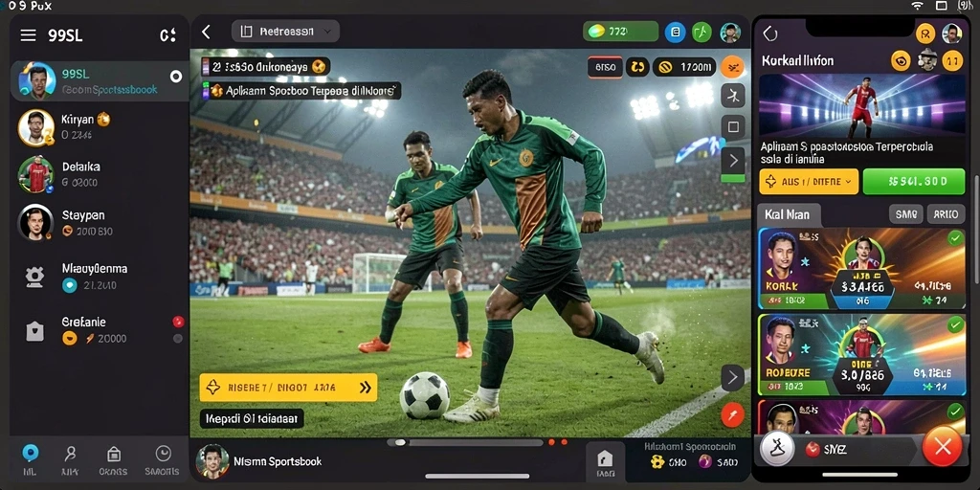Click the camera-like icon in the Mlauyfienma row
Image resolution: width=980 pixels, height=490 pixels.
[35, 277]
